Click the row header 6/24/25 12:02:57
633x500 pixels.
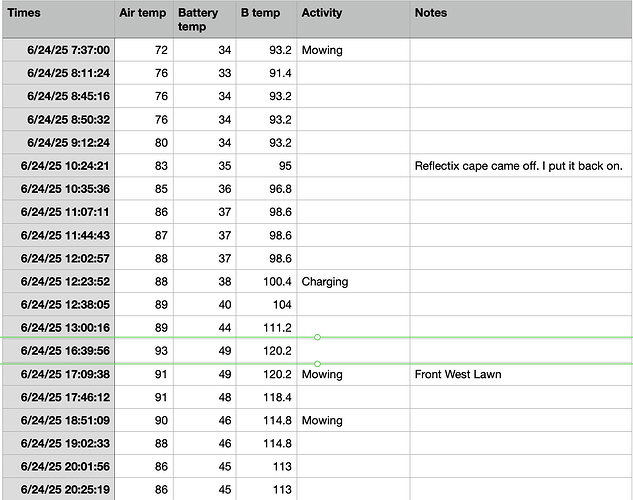[x=59, y=258]
